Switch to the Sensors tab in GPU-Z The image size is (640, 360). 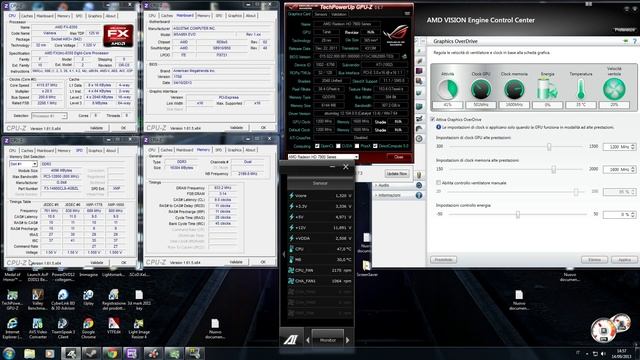tap(321, 14)
